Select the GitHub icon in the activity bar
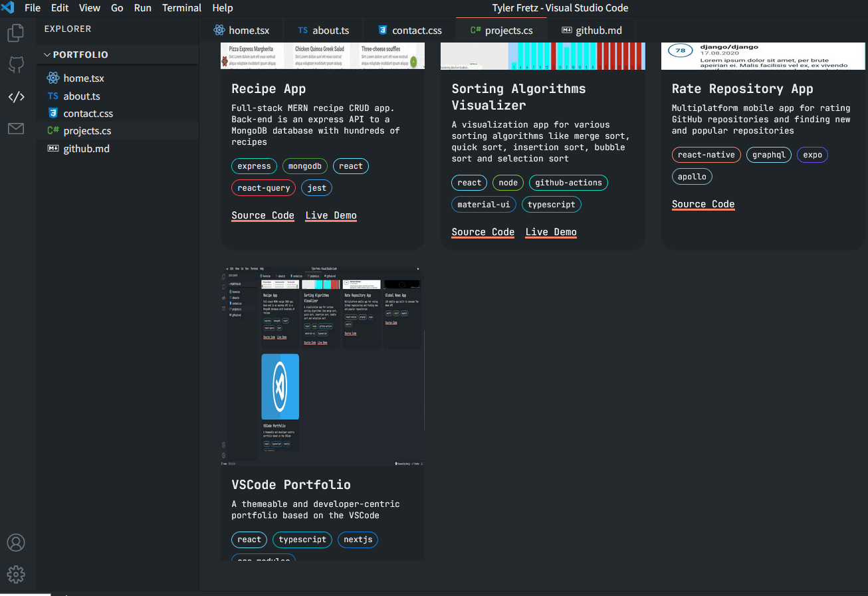Viewport: 868px width, 596px height. click(x=15, y=64)
